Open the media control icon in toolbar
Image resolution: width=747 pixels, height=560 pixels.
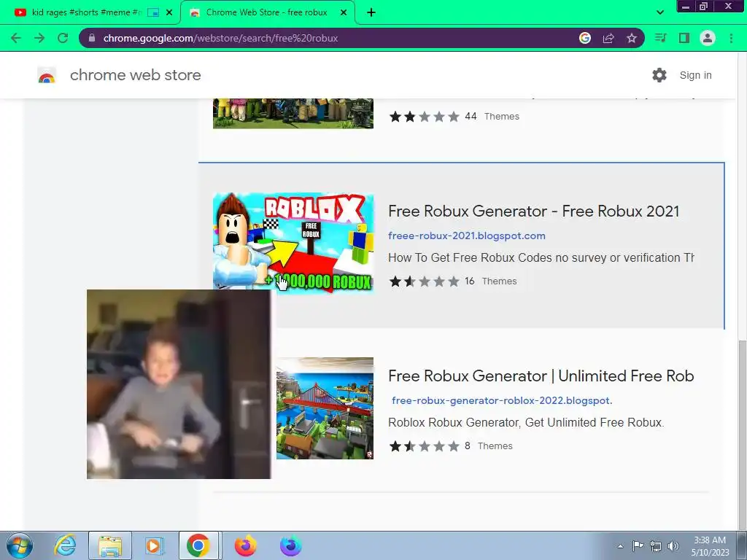click(x=660, y=38)
